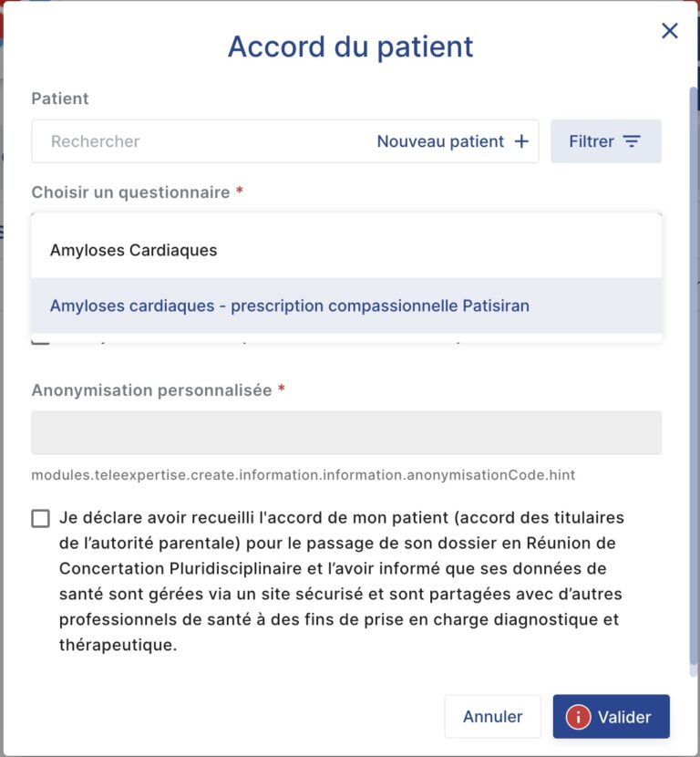Screen dimensions: 700x757
Task: Click the filter icon inside the Filtrer button
Action: [633, 141]
